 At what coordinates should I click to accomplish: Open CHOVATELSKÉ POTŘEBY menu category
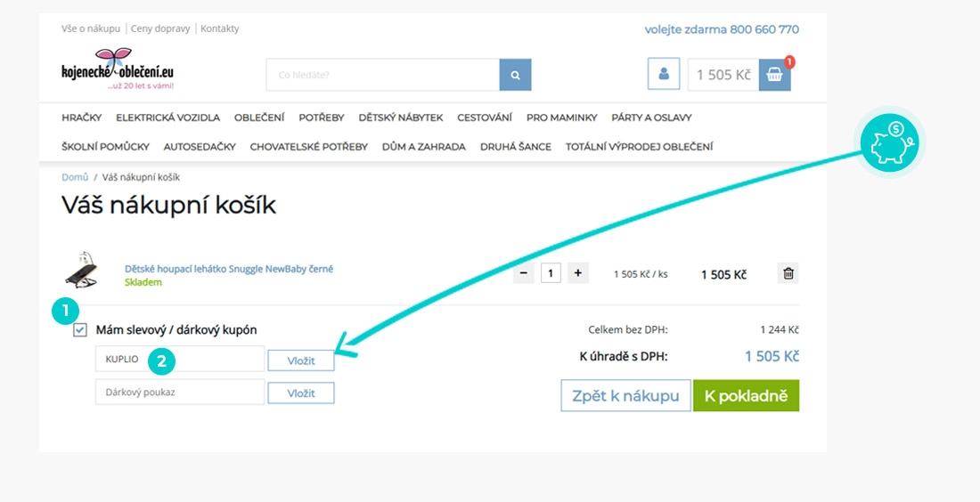point(309,147)
